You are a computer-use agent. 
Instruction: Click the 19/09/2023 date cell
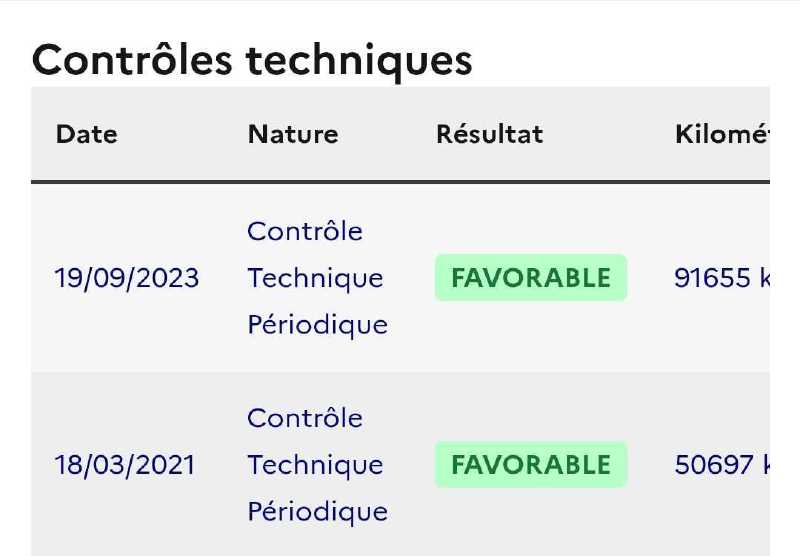127,278
